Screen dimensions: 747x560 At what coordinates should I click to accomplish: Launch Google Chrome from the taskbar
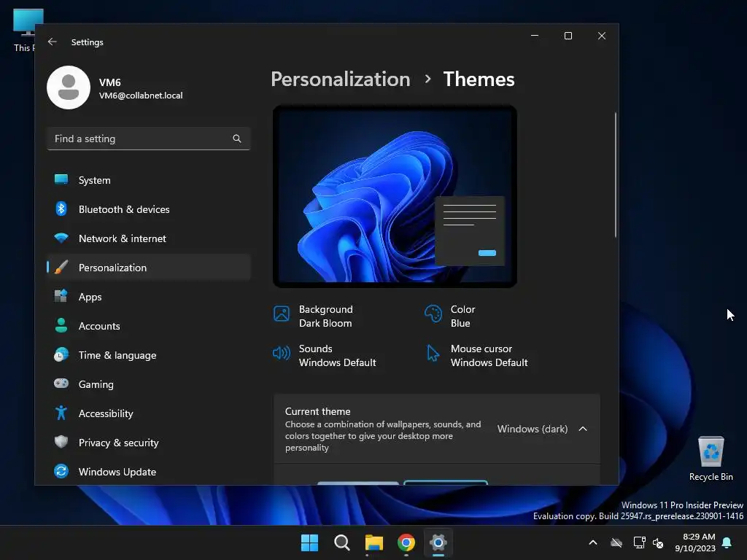pyautogui.click(x=406, y=542)
